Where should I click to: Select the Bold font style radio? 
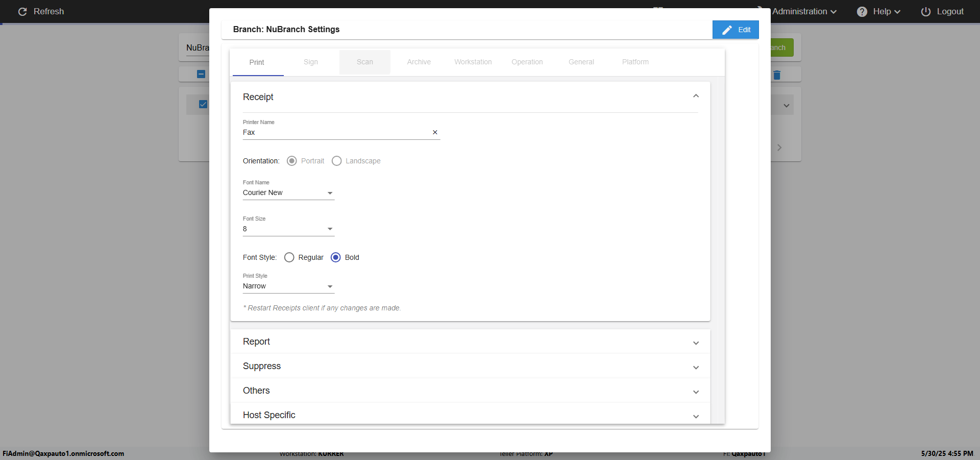pos(336,257)
